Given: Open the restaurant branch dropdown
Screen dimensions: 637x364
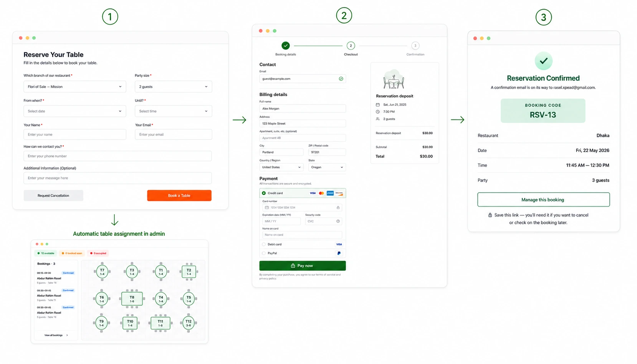Looking at the screenshot, I should pos(74,87).
